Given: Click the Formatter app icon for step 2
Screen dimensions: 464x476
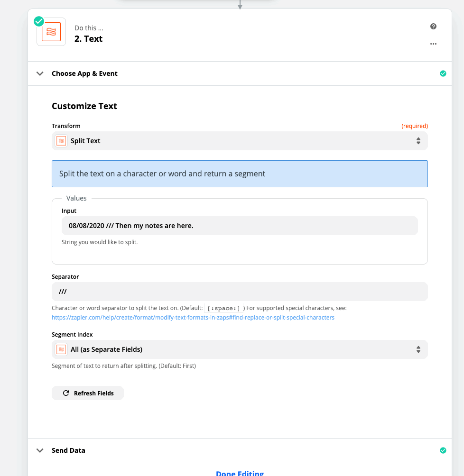Looking at the screenshot, I should point(51,32).
